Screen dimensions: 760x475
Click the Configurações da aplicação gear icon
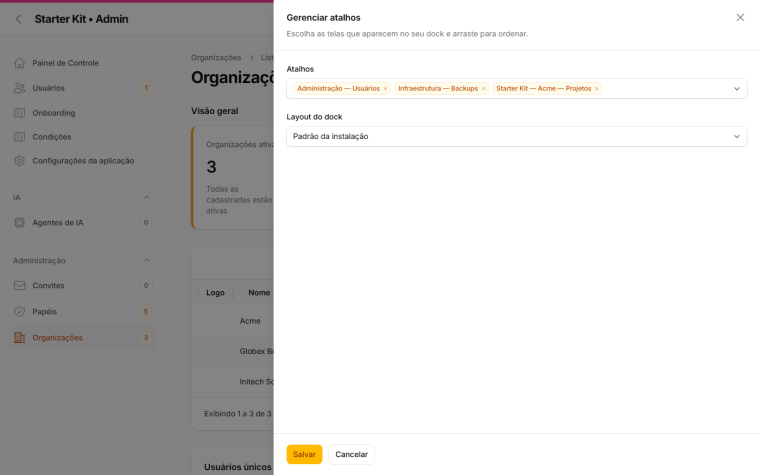click(x=19, y=161)
